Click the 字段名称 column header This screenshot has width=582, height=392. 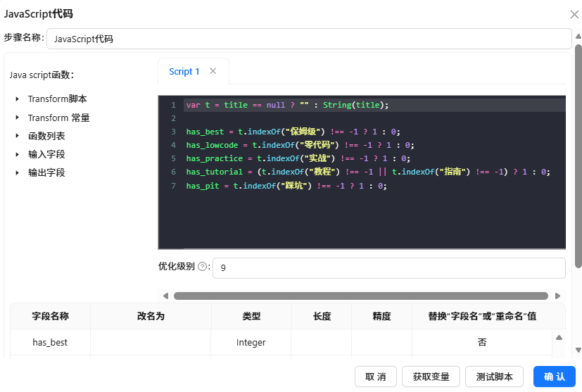pos(50,316)
